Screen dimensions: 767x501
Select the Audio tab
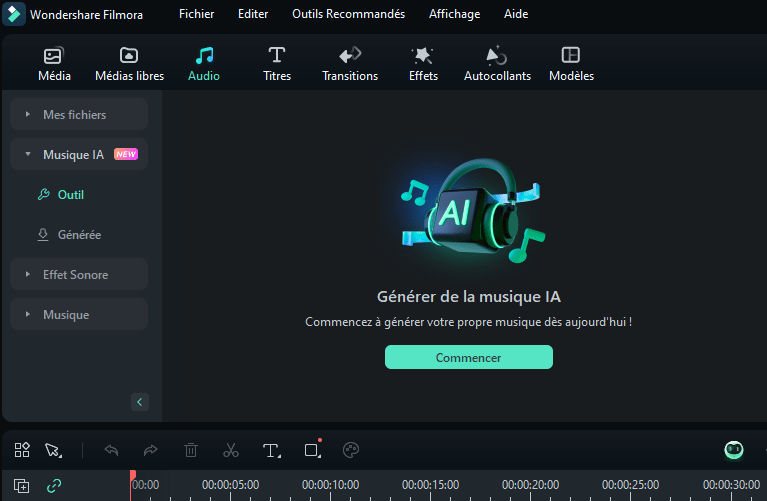pyautogui.click(x=204, y=64)
